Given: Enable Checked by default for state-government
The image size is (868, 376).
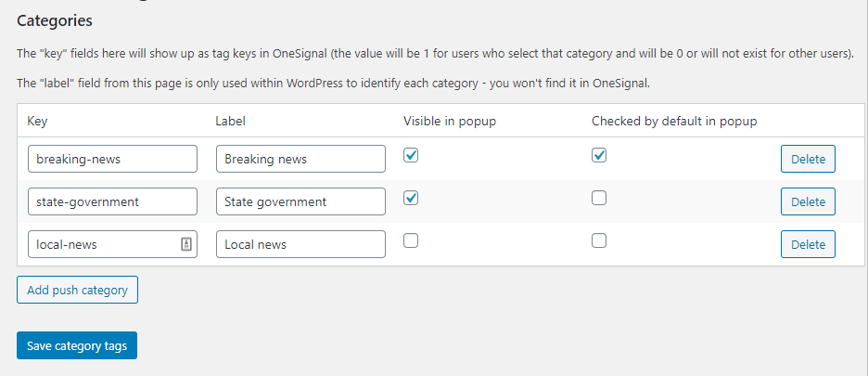Looking at the screenshot, I should (599, 198).
